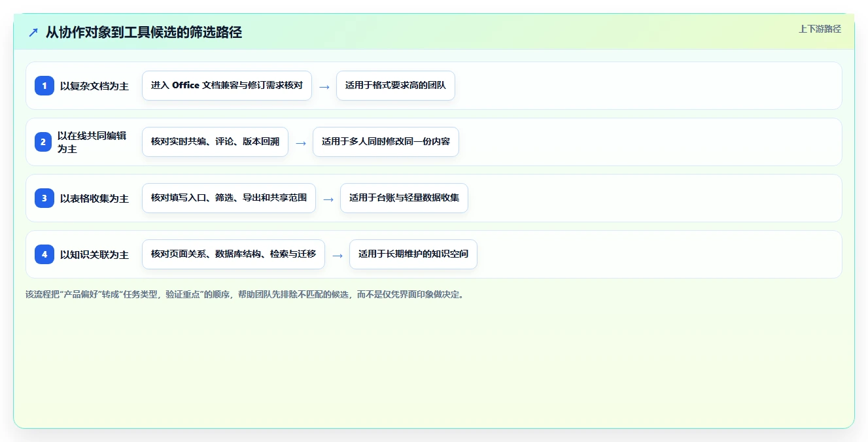
Task: Open the 适用于多人同时修改同一份内容 box
Action: point(386,142)
